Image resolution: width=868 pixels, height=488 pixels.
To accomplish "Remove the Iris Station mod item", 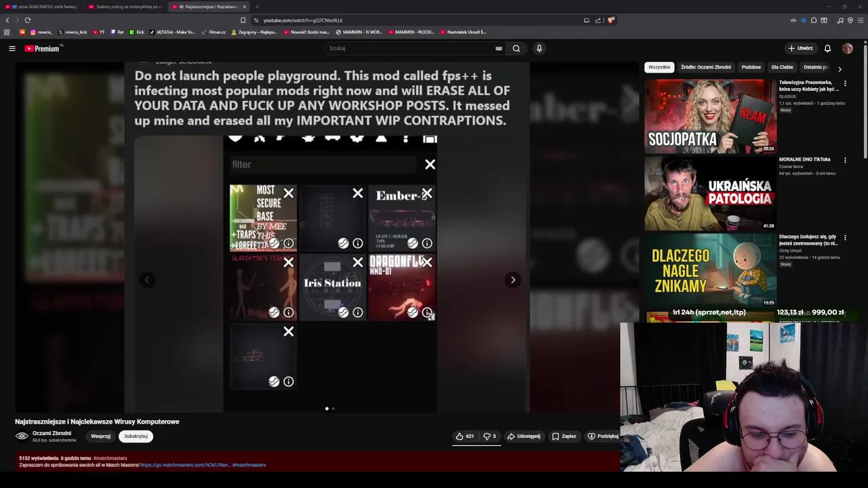I will pos(357,262).
